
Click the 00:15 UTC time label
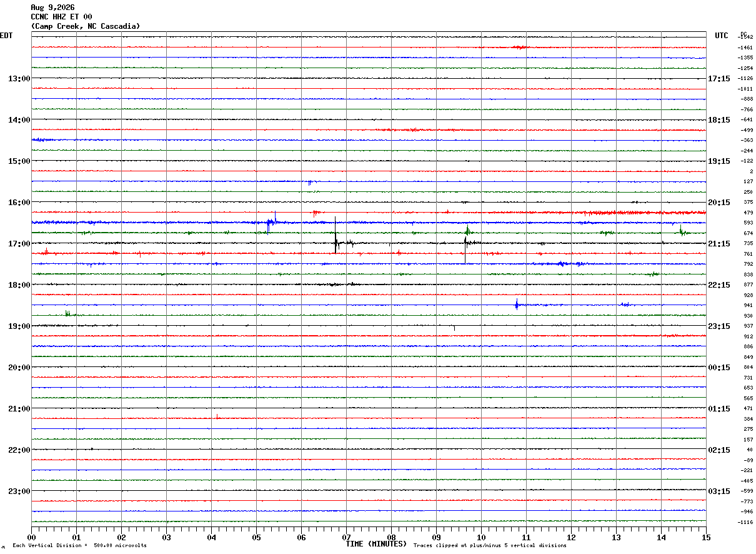pyautogui.click(x=719, y=368)
